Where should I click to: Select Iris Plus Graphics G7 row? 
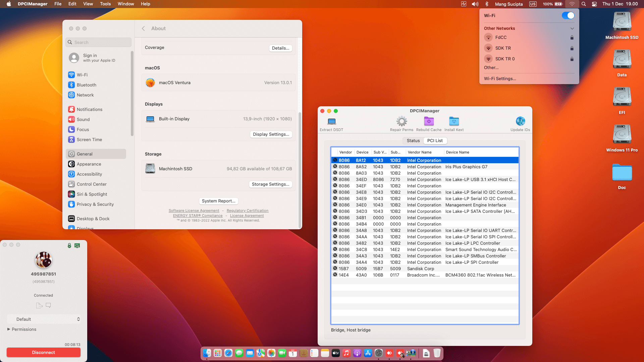click(425, 167)
